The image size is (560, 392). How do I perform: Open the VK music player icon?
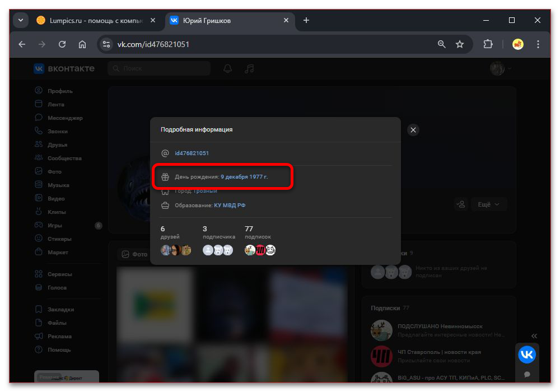point(249,68)
